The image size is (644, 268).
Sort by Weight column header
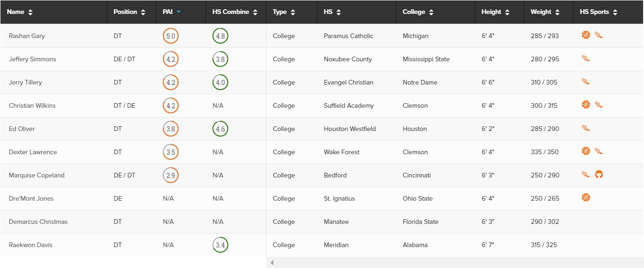[x=545, y=12]
